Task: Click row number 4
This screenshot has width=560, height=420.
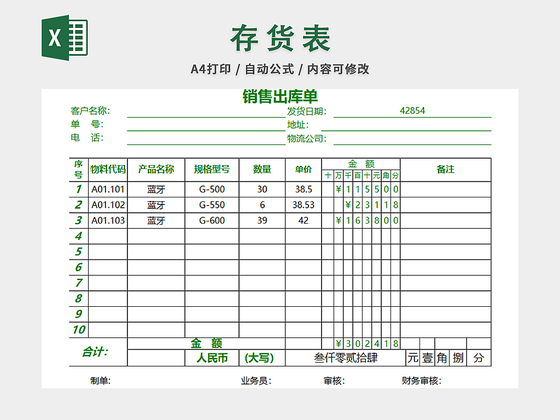Action: click(78, 236)
